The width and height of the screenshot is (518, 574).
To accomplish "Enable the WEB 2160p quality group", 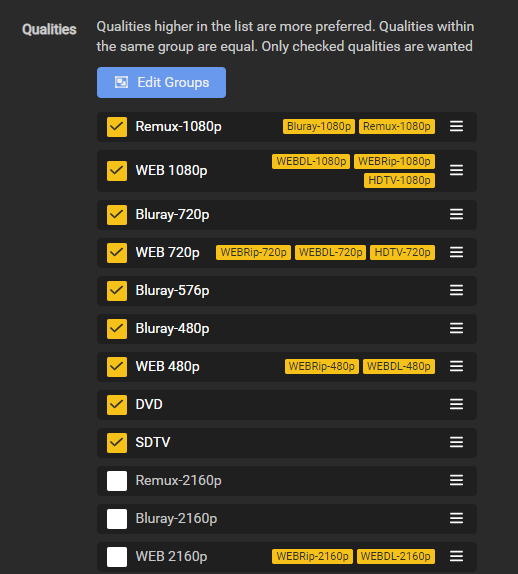I will 117,557.
